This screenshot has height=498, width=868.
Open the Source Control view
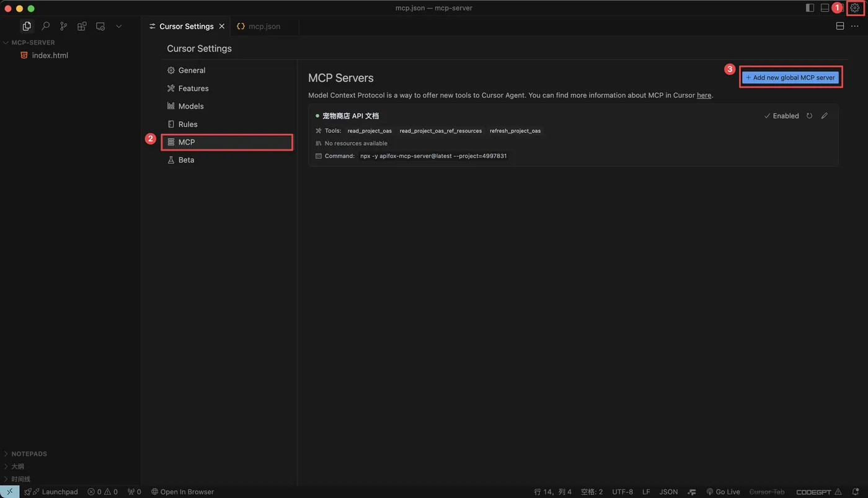[x=63, y=26]
